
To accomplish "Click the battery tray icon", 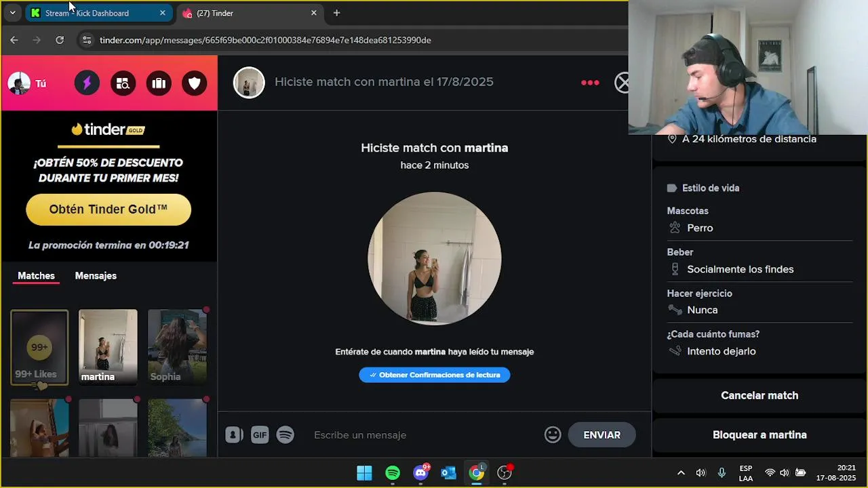I will [x=800, y=473].
